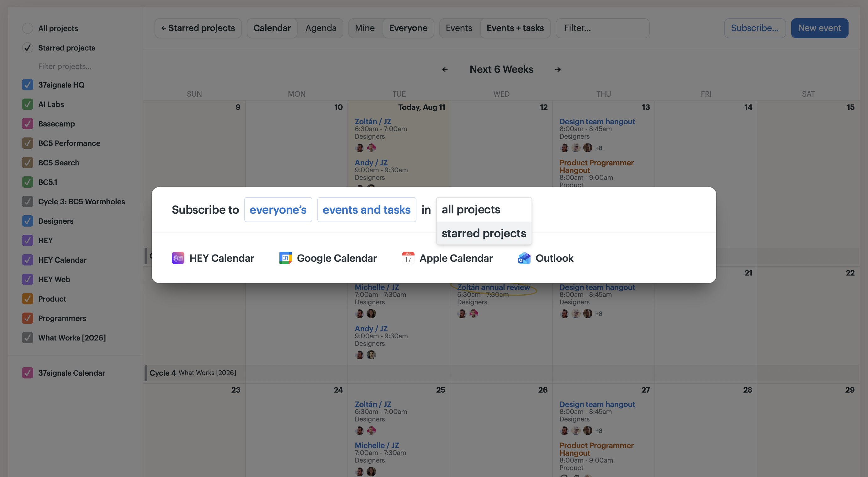868x477 pixels.
Task: Click the +8 attendees on the 27th
Action: (x=598, y=431)
